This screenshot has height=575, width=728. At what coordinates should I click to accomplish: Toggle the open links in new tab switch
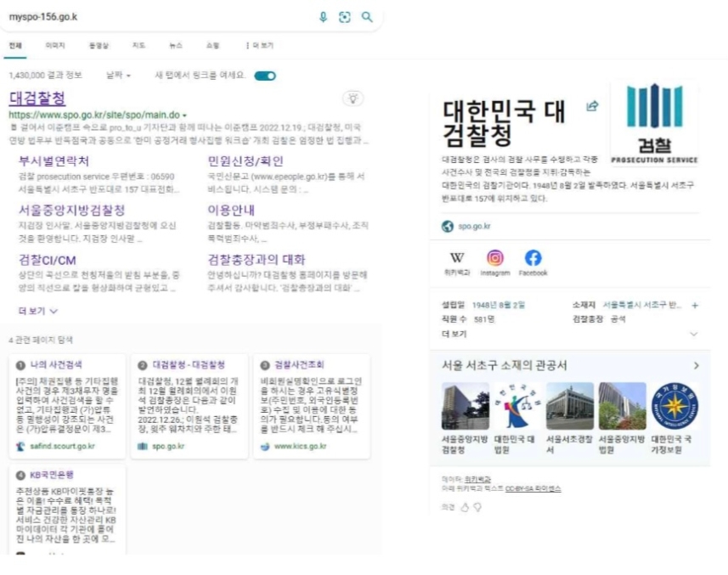[265, 76]
